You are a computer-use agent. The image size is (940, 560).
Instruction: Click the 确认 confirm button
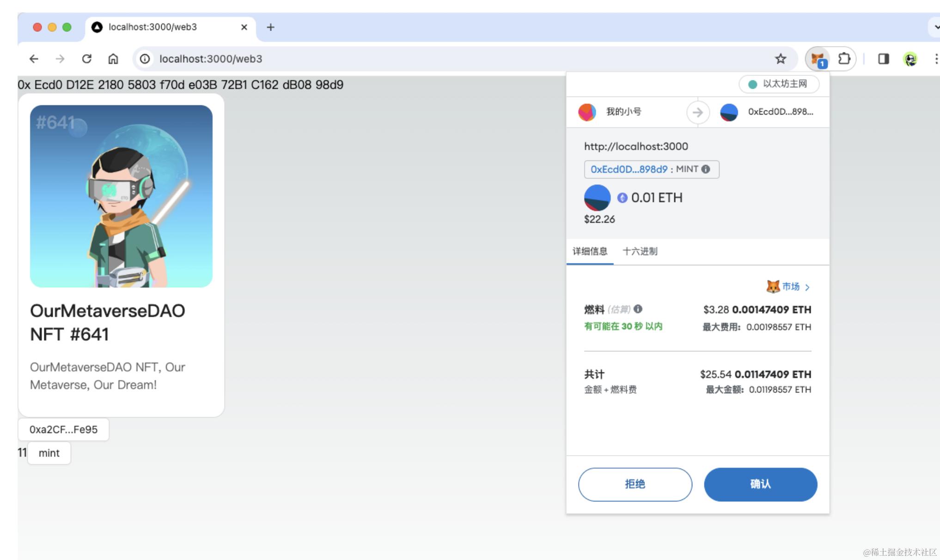[x=760, y=484]
